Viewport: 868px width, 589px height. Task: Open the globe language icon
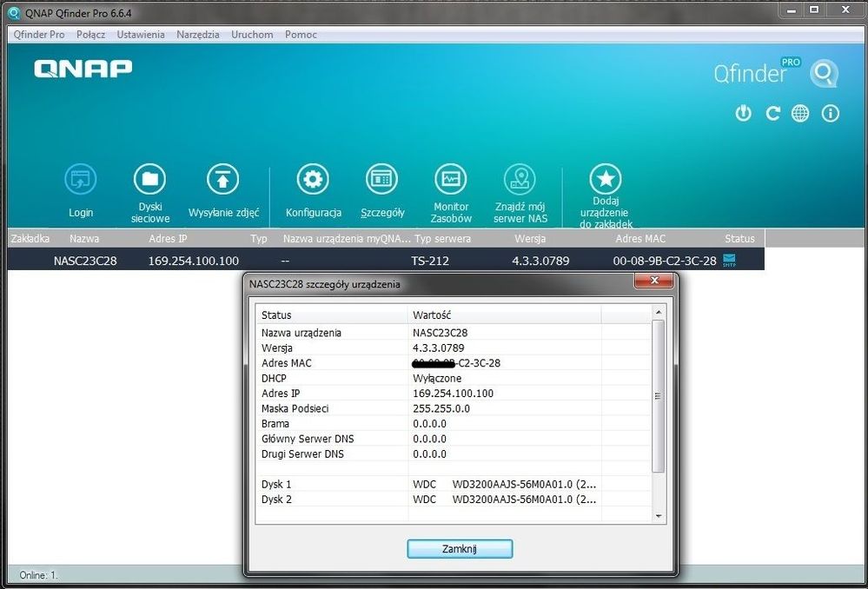click(800, 113)
